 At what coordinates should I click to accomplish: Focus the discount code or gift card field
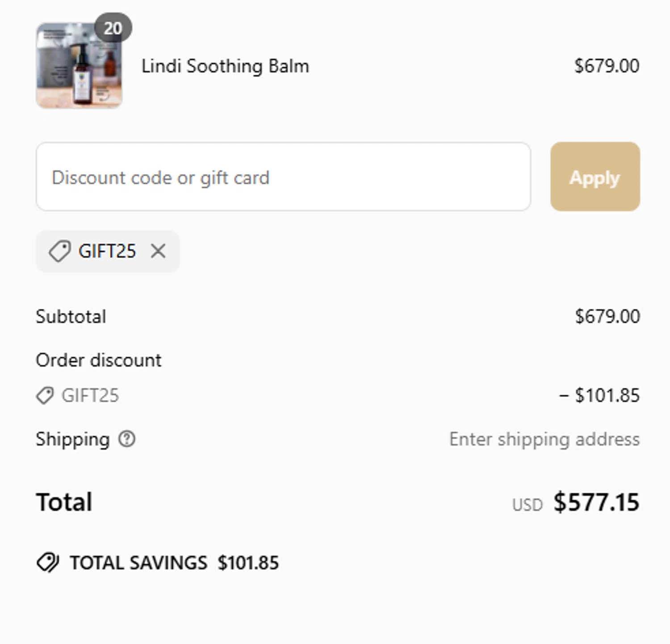[x=283, y=177]
